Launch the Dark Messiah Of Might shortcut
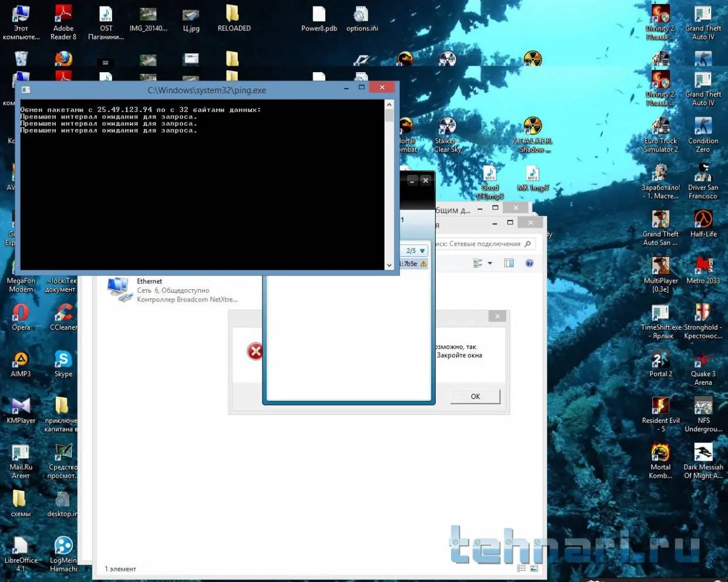 703,462
